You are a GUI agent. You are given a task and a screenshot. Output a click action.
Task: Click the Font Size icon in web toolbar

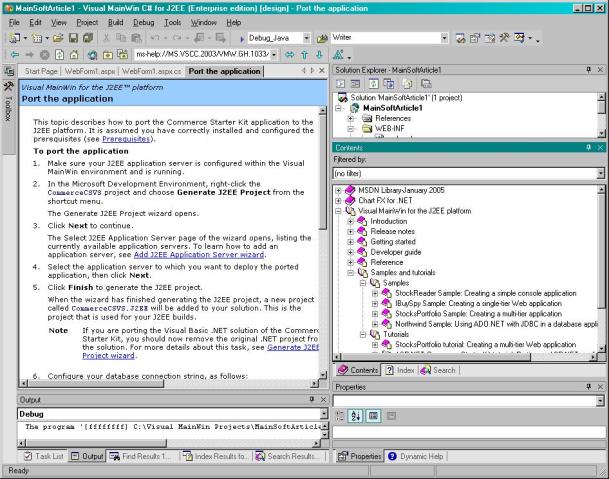pos(338,55)
